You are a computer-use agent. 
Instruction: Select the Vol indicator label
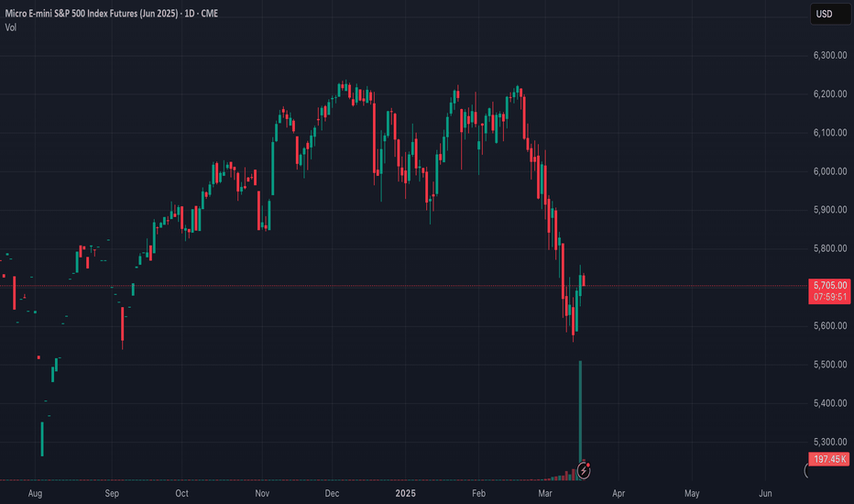[x=10, y=27]
